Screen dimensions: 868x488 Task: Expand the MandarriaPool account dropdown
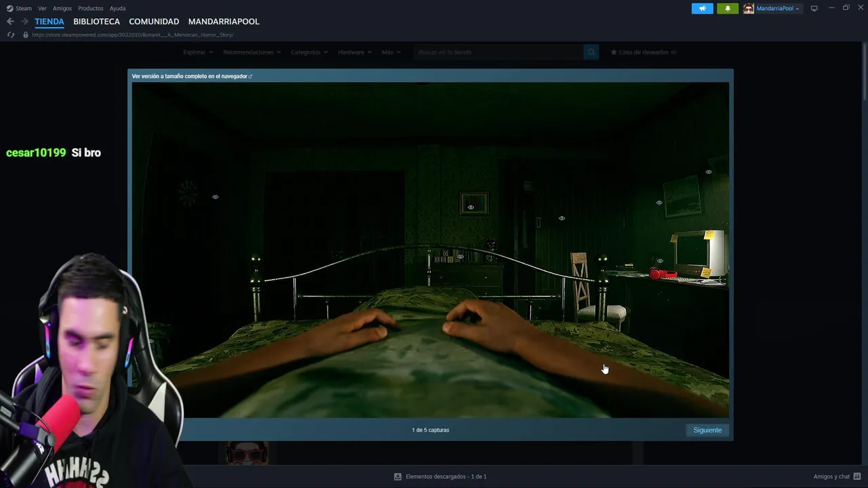[778, 8]
